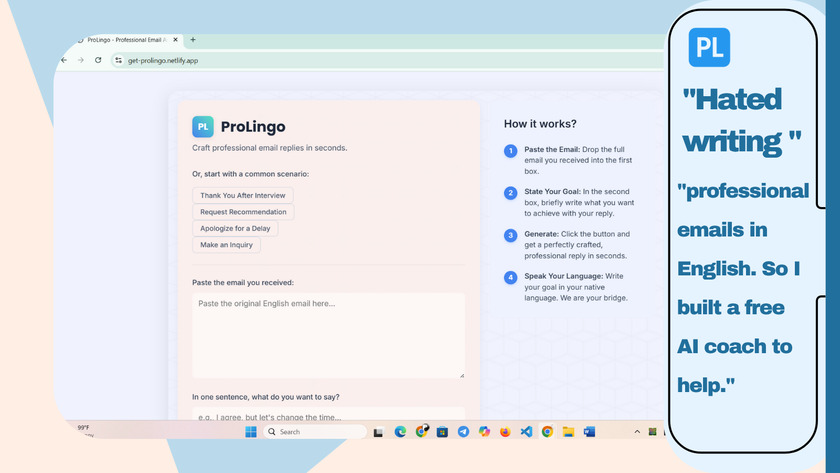The image size is (840, 473).
Task: Click the large PL logo in side banner
Action: coord(709,48)
